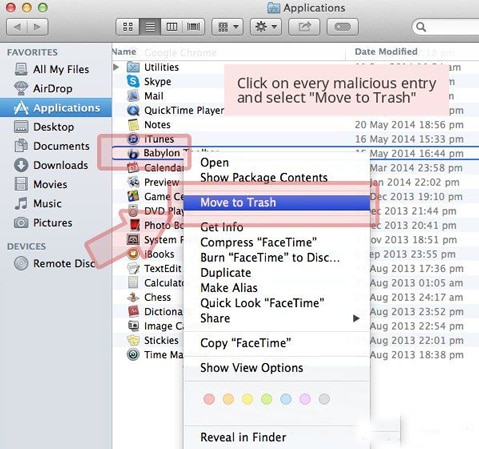Viewport: 479px width, 449px height.
Task: Open the gear Action menu dropdown
Action: point(266,27)
